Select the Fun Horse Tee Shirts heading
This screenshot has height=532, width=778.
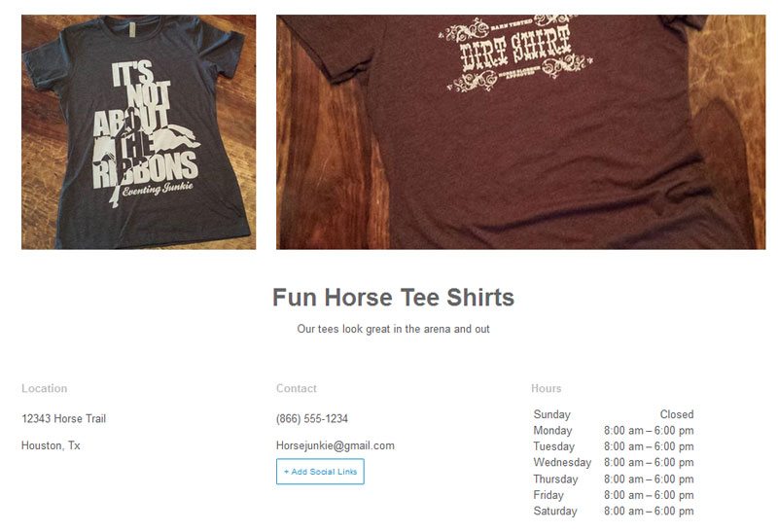tap(394, 298)
